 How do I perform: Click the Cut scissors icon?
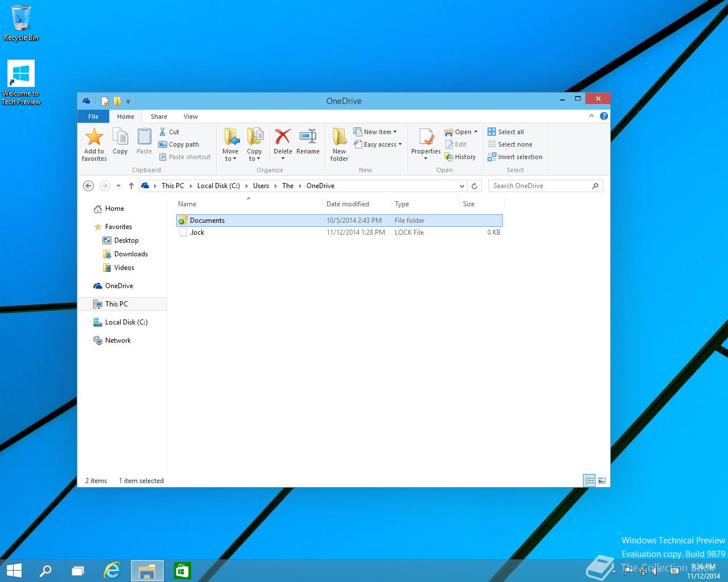coord(163,132)
